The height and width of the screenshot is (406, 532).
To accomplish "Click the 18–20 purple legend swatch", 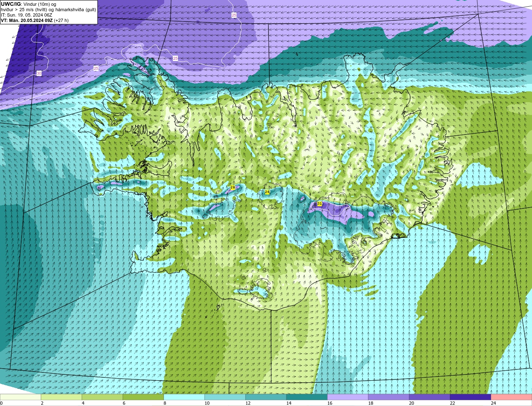I will tap(389, 397).
